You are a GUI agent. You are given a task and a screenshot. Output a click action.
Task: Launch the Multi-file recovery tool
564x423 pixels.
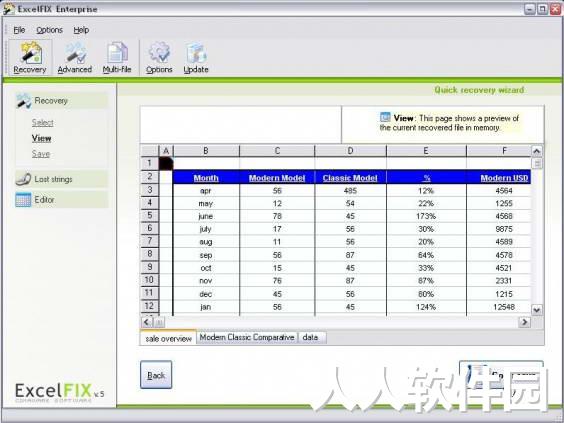tap(117, 58)
